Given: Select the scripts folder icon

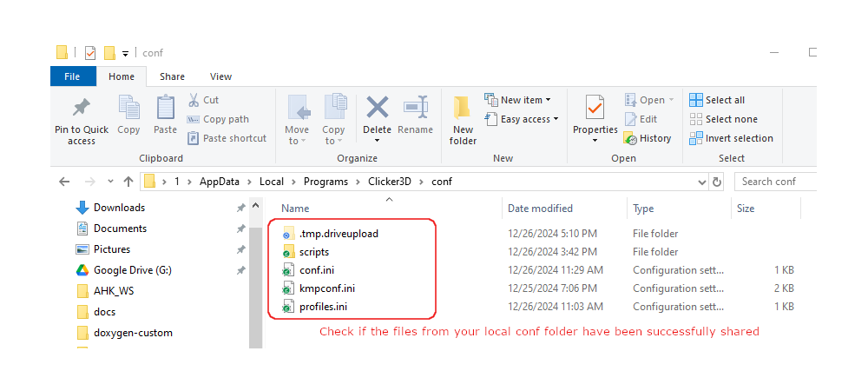Looking at the screenshot, I should pyautogui.click(x=288, y=252).
